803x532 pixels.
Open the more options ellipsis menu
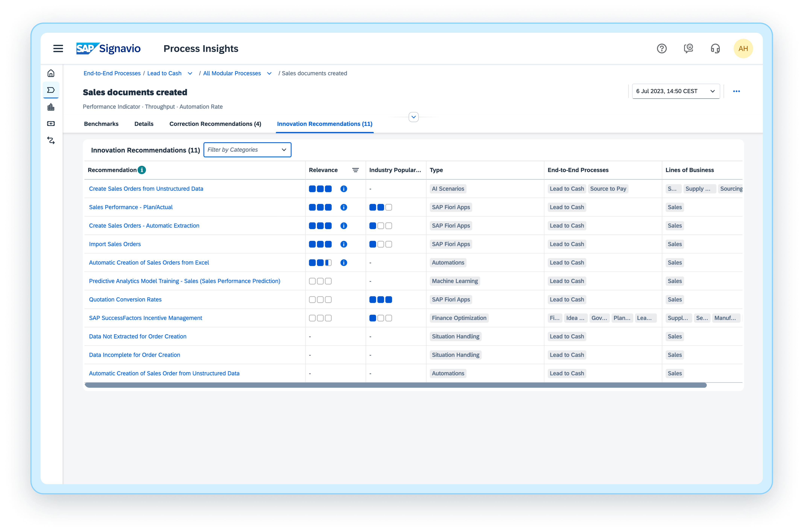(x=737, y=91)
